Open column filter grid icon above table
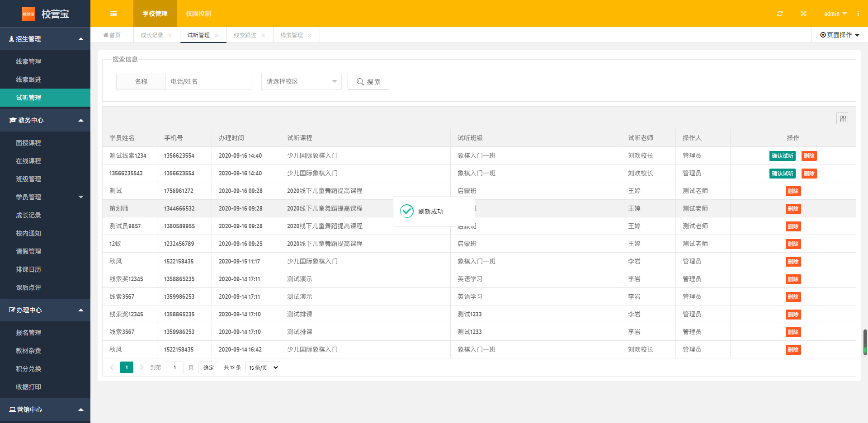Image resolution: width=868 pixels, height=423 pixels. point(842,118)
